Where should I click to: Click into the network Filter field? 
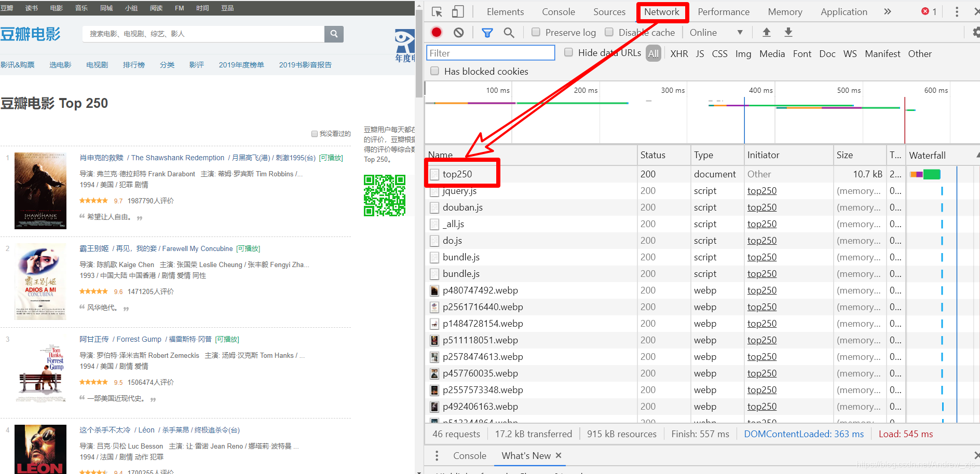491,53
